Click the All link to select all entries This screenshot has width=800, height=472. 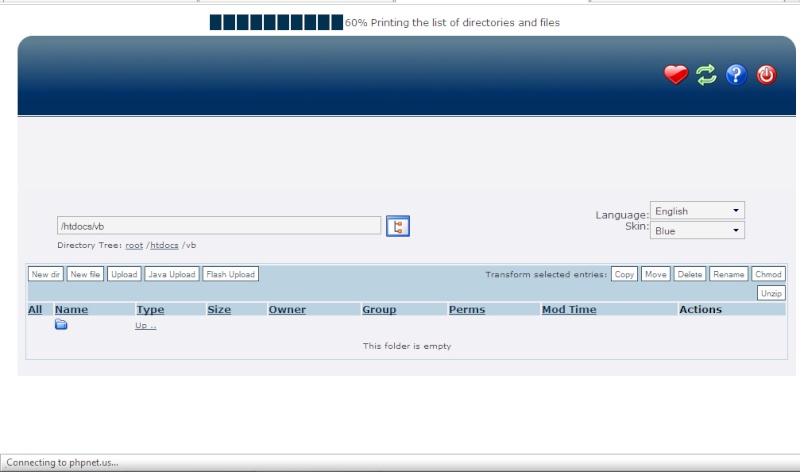pyautogui.click(x=35, y=310)
